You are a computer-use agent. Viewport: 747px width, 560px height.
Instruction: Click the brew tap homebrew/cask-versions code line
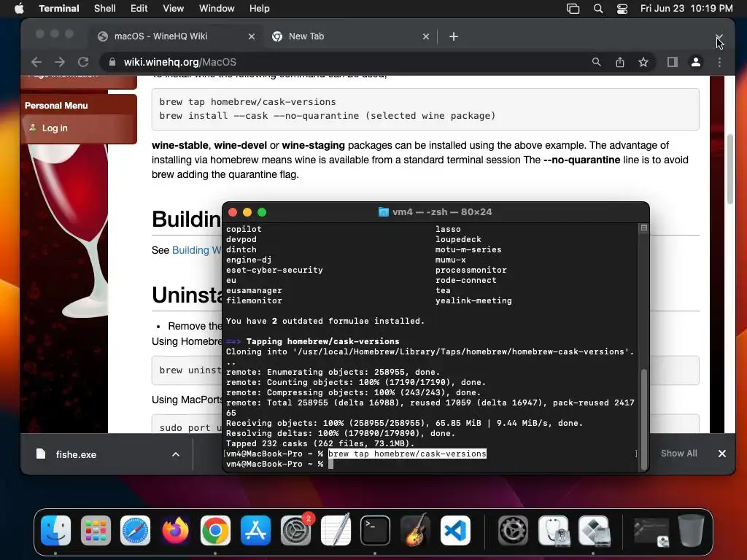click(x=248, y=102)
